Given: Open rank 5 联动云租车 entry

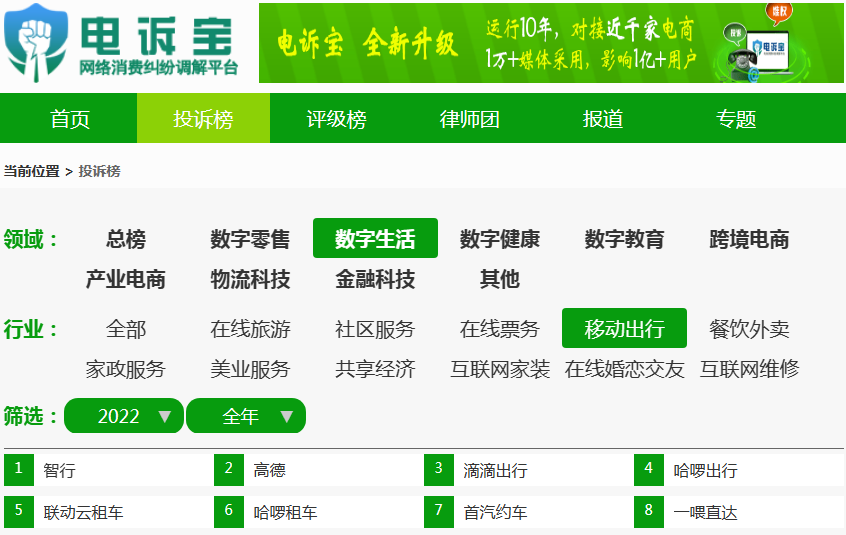Looking at the screenshot, I should point(108,511).
